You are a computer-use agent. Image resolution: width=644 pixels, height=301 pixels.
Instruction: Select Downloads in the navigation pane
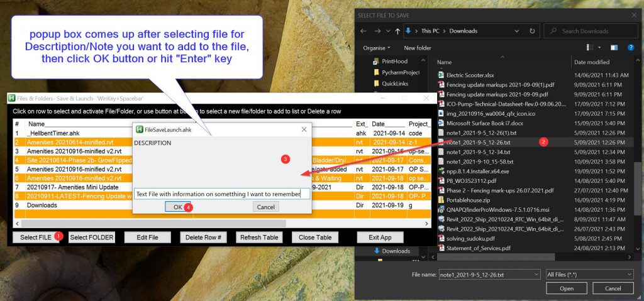pyautogui.click(x=392, y=251)
